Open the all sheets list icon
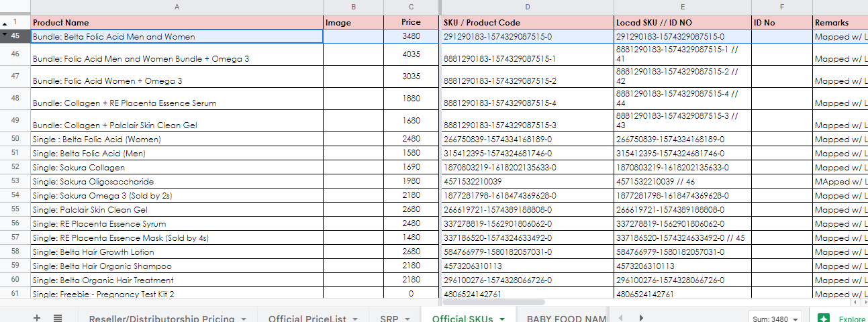This screenshot has width=868, height=322. point(58,318)
